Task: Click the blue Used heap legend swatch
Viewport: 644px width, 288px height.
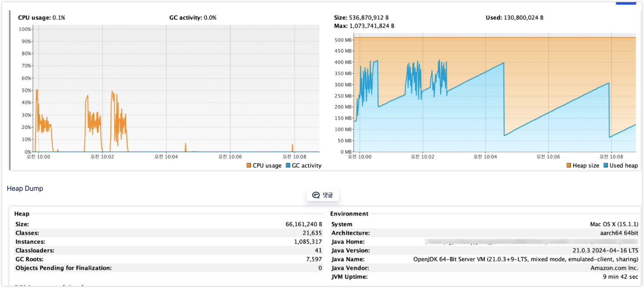Action: 606,165
